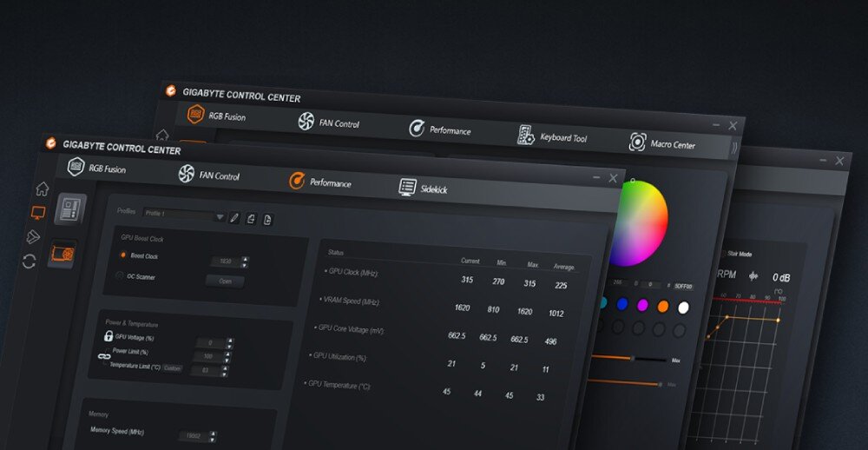Switch to RGB Fusion tab in front window
The height and width of the screenshot is (450, 868).
click(108, 169)
